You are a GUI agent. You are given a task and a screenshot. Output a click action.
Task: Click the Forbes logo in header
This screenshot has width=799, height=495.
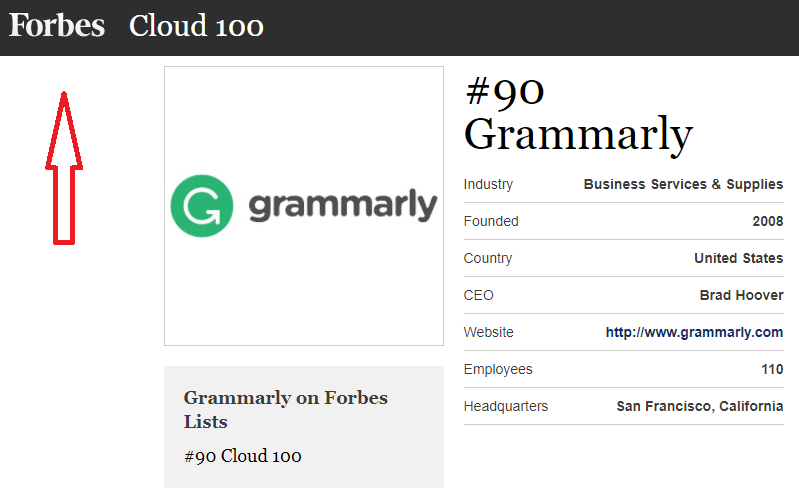click(57, 25)
